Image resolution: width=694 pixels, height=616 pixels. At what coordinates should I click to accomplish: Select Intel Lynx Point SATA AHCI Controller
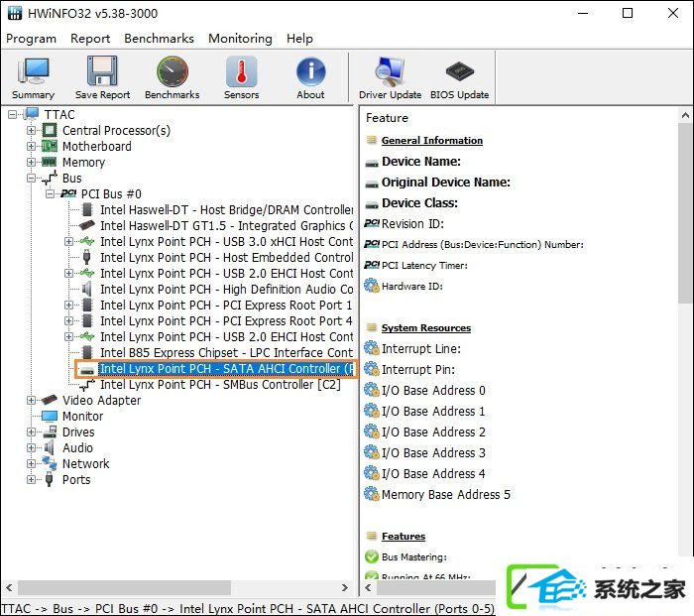click(227, 368)
